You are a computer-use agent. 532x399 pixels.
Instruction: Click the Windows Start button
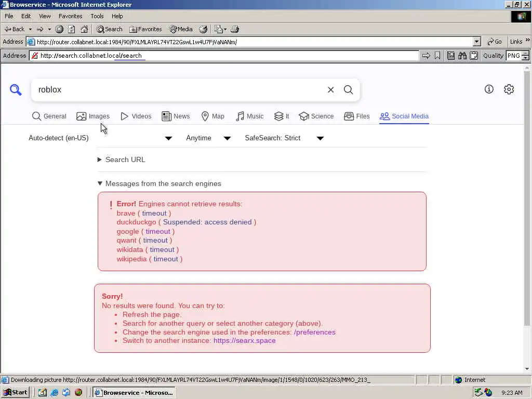tap(15, 393)
